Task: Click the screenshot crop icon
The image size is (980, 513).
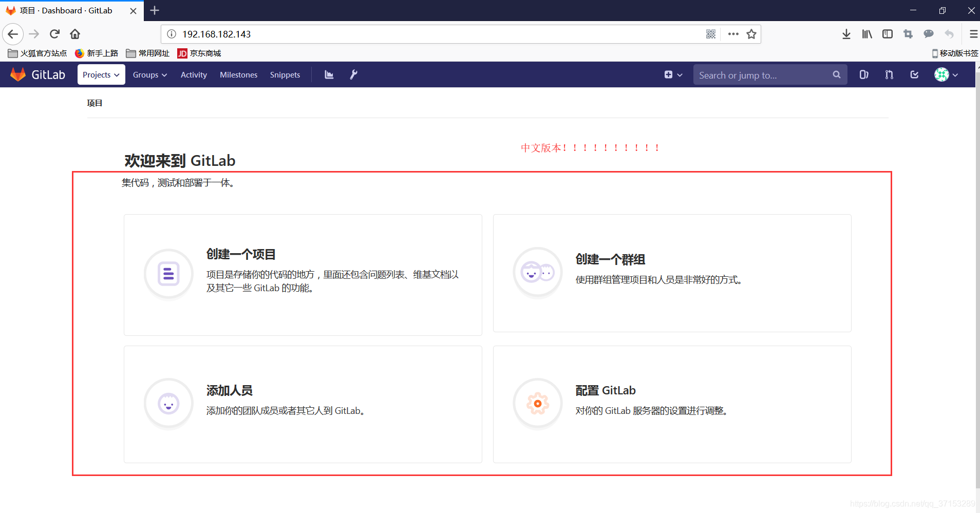Action: click(908, 34)
